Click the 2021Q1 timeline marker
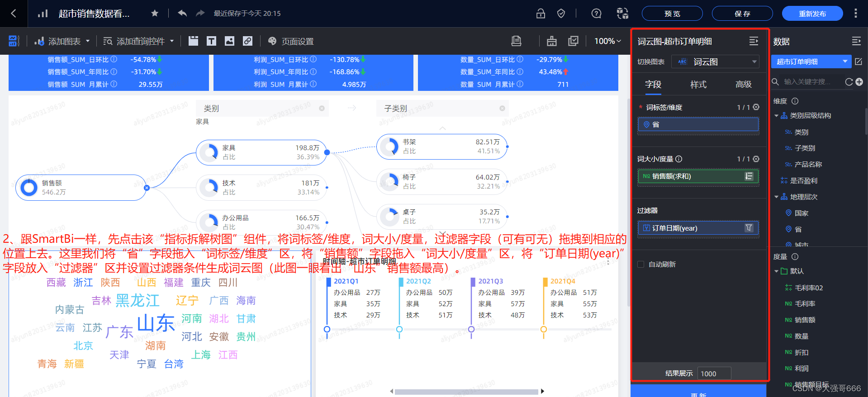868x397 pixels. coord(327,329)
